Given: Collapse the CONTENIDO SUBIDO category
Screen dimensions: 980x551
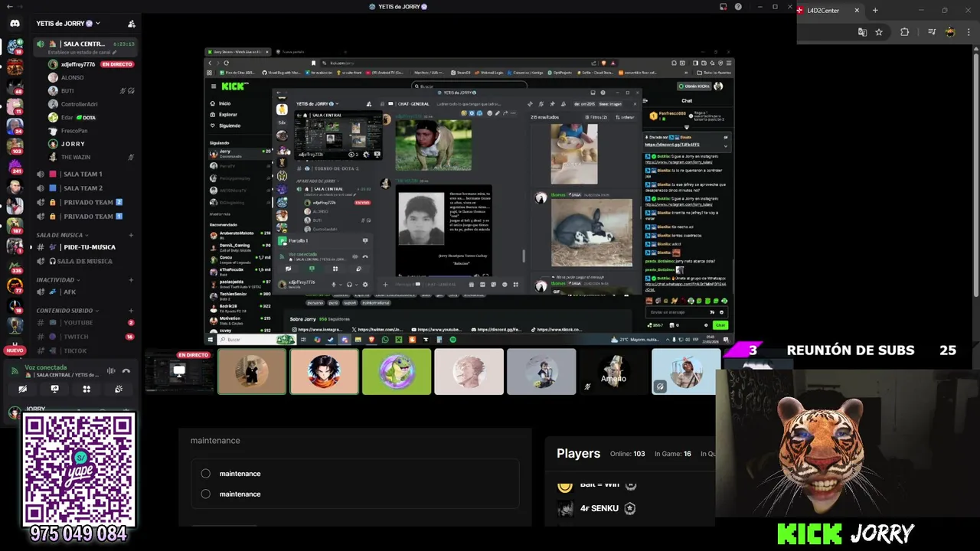Looking at the screenshot, I should pyautogui.click(x=67, y=311).
